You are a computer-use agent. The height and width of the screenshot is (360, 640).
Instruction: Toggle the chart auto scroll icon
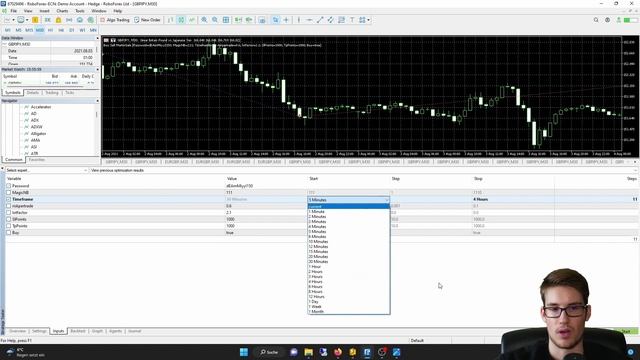[x=238, y=20]
